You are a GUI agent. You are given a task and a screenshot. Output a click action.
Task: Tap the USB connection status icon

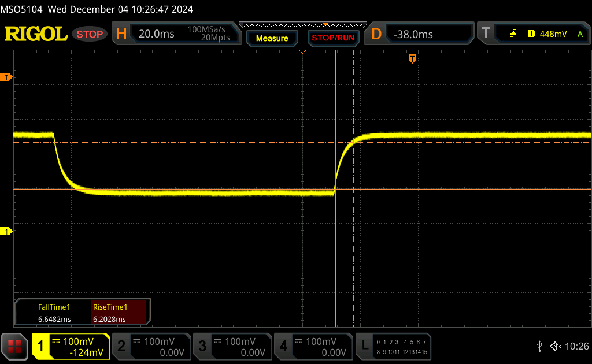click(539, 346)
